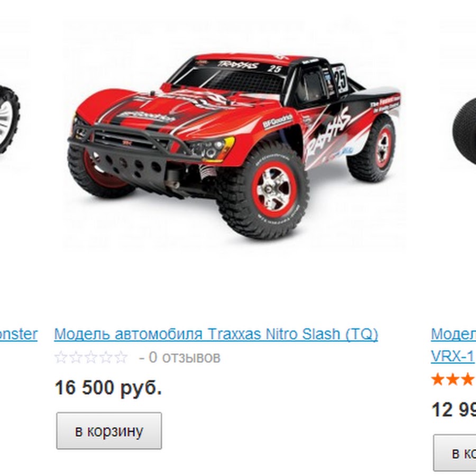Follow the partially visible "onster" product link
The width and height of the screenshot is (476, 476).
(x=19, y=334)
